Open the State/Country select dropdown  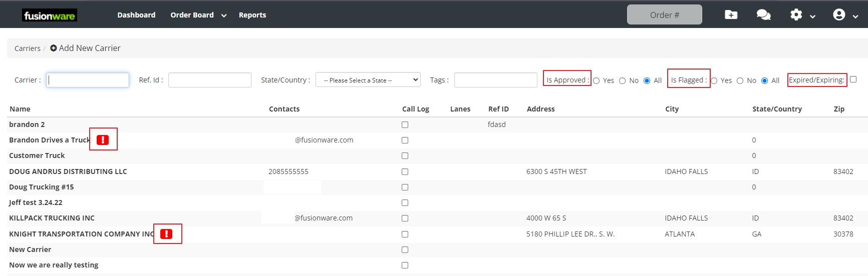coord(368,80)
